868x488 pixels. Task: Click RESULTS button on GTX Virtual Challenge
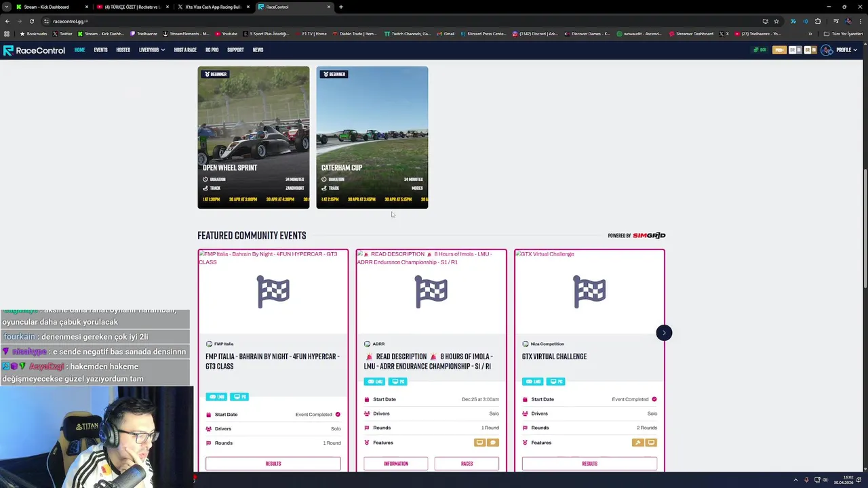click(x=589, y=464)
